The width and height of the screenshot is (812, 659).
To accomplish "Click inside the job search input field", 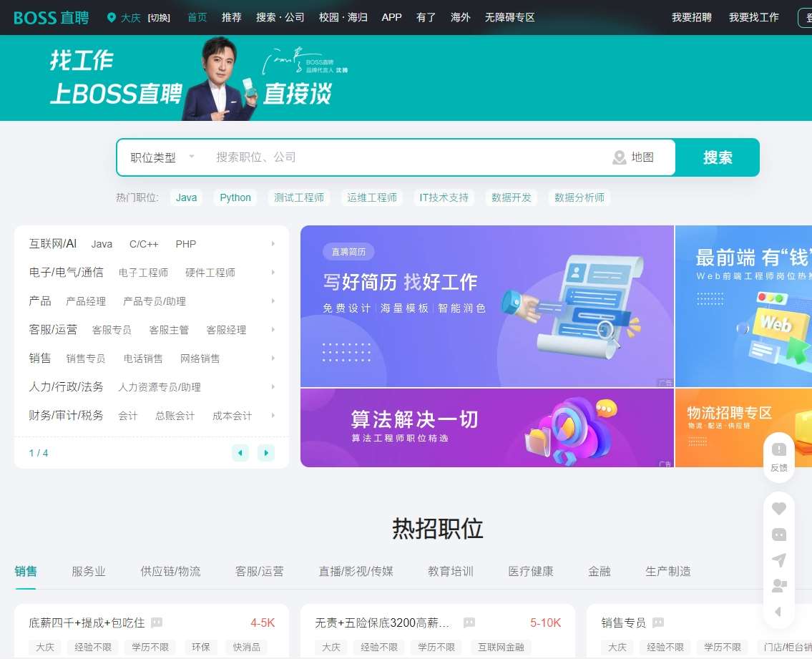I will (x=358, y=157).
